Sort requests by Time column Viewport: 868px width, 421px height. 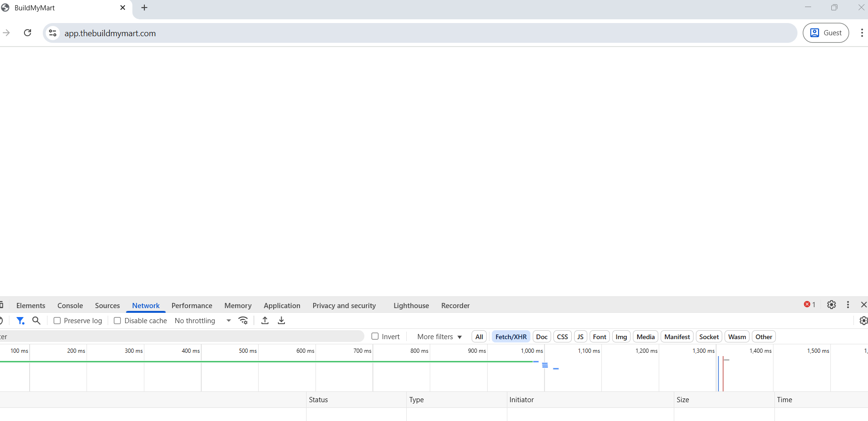click(821, 400)
